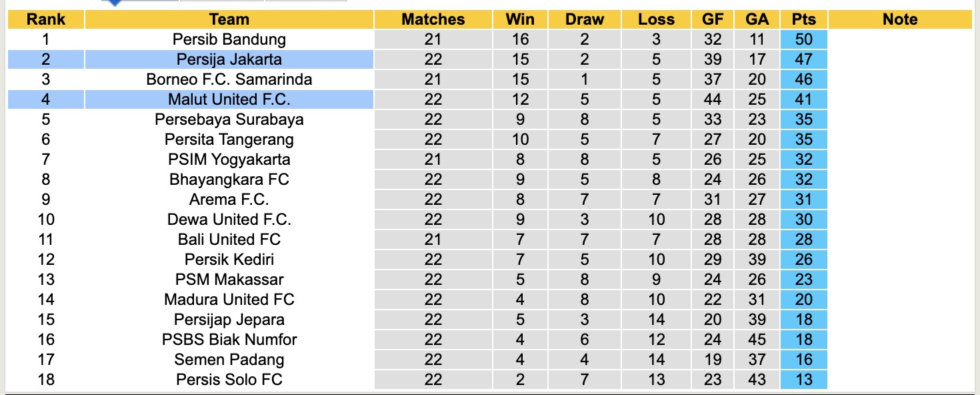The height and width of the screenshot is (395, 980).
Task: Sort table by Pts header
Action: (803, 19)
